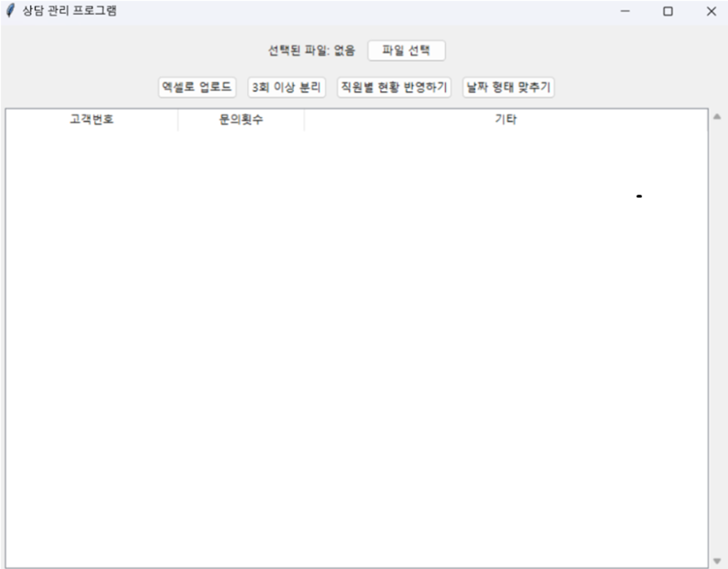Maximize the 상담 관리 프로그램 window
Screen dimensions: 728x569
[x=668, y=11]
